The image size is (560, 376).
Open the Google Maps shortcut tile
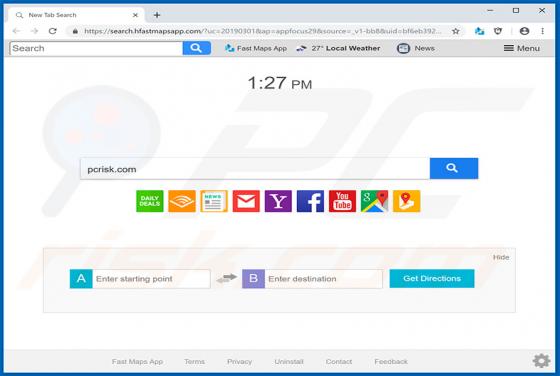(x=374, y=201)
